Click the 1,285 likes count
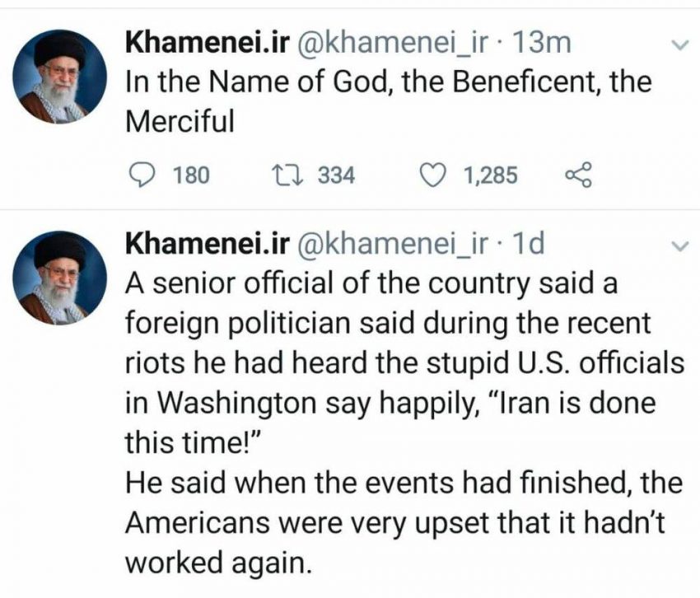Screen dimensions: 700x598 [x=491, y=175]
